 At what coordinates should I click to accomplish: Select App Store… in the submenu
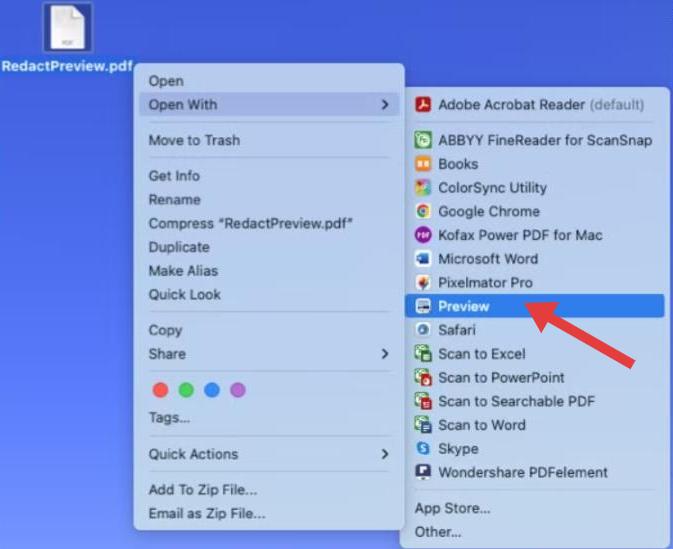tap(535, 508)
